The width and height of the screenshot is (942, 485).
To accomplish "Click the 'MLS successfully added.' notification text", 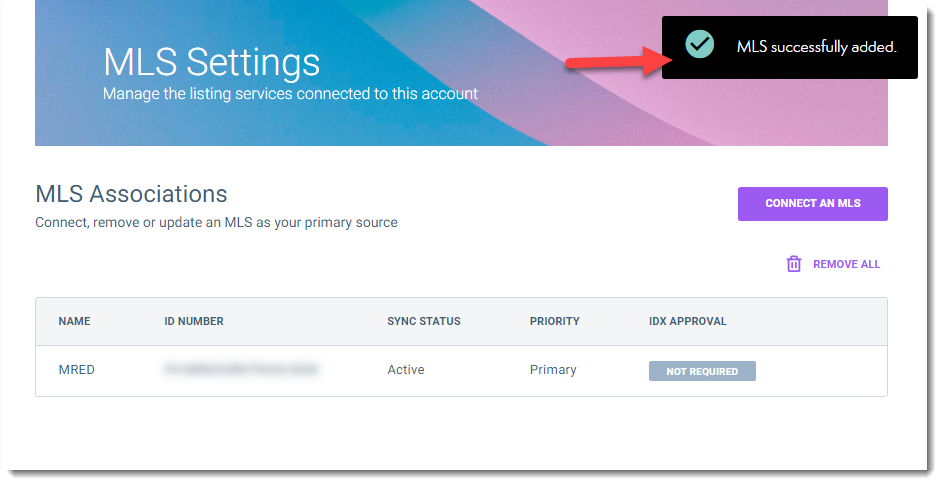I will 817,47.
